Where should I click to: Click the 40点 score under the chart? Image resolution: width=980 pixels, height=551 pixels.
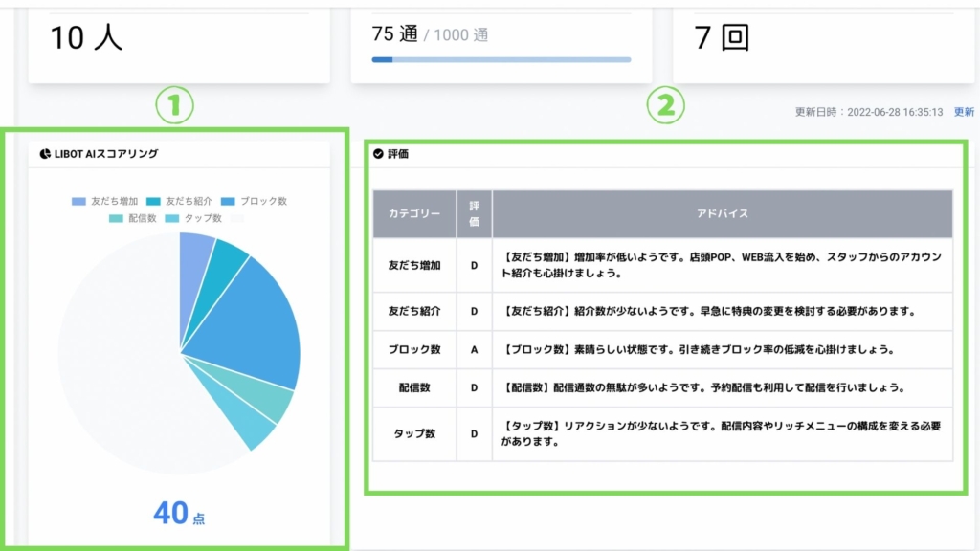coord(179,514)
